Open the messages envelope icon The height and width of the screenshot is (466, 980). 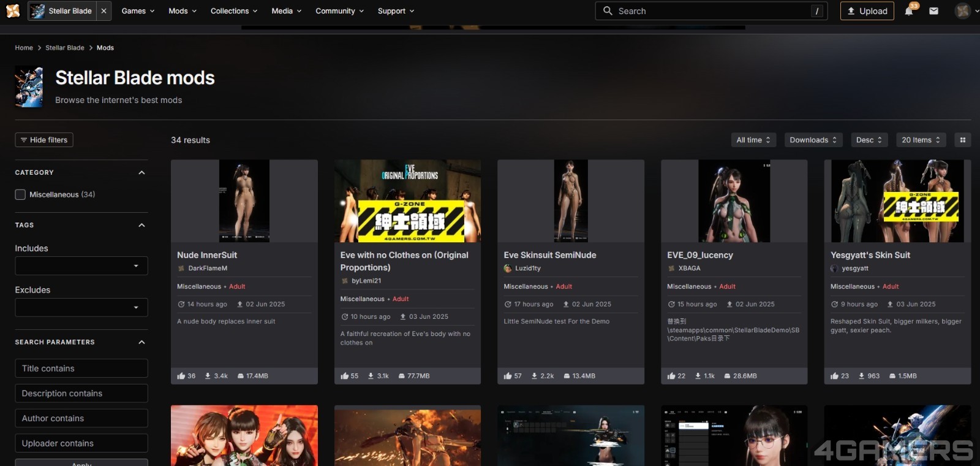click(933, 11)
